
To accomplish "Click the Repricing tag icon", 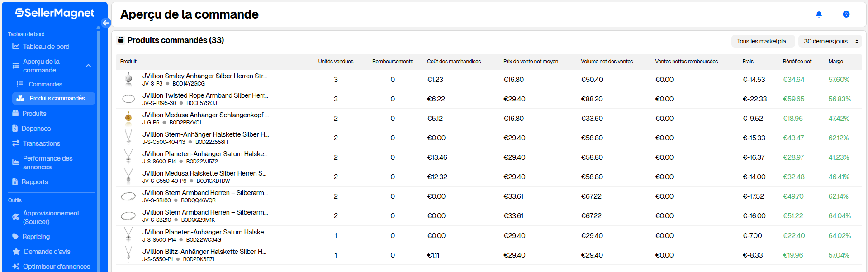I will (x=16, y=237).
